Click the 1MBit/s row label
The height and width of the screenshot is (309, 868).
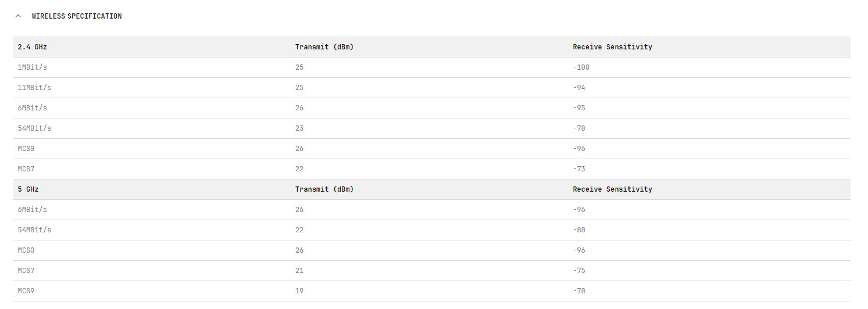coord(33,67)
